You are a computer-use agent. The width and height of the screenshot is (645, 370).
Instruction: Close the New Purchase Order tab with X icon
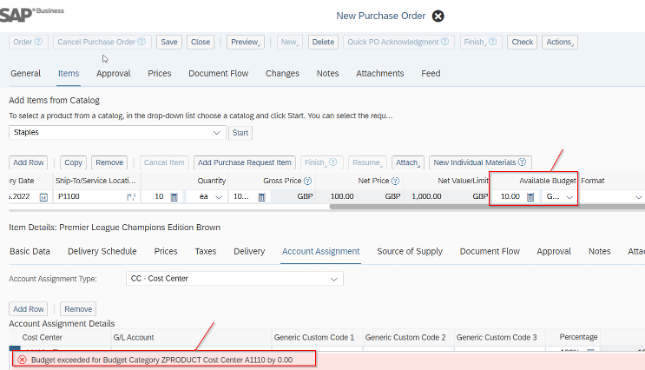pyautogui.click(x=438, y=16)
